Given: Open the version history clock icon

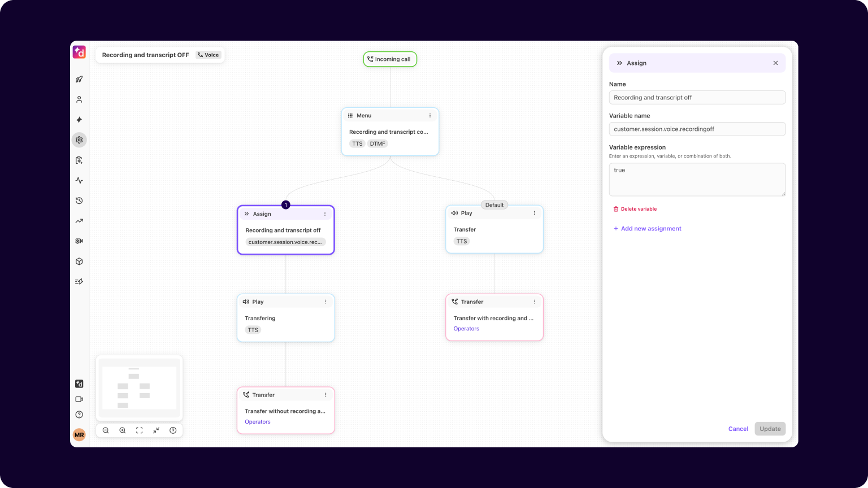Looking at the screenshot, I should pos(79,201).
